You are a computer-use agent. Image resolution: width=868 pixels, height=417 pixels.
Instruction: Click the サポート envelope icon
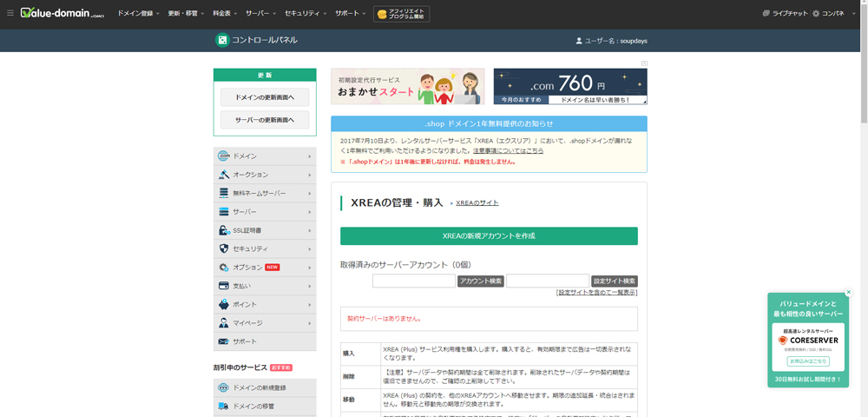pos(224,341)
